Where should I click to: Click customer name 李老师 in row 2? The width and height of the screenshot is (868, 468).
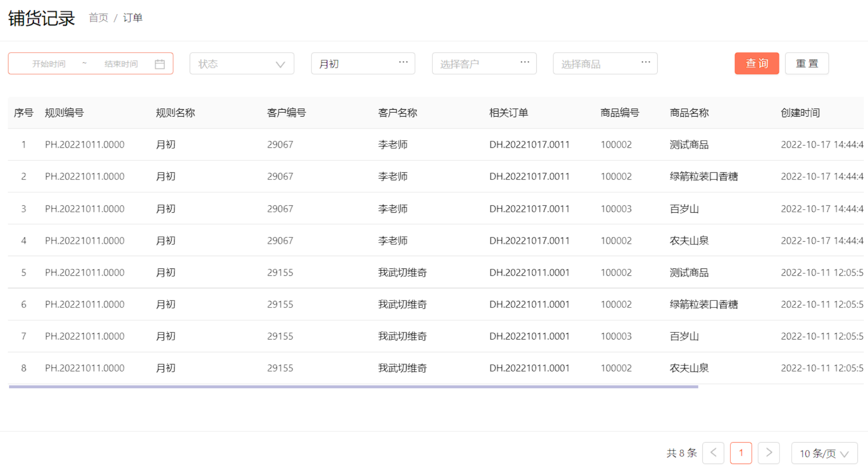[x=393, y=176]
